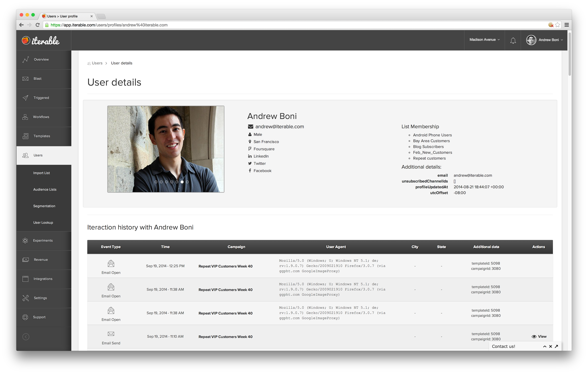588x374 pixels.
Task: Open the Overview sidebar section
Action: point(41,60)
